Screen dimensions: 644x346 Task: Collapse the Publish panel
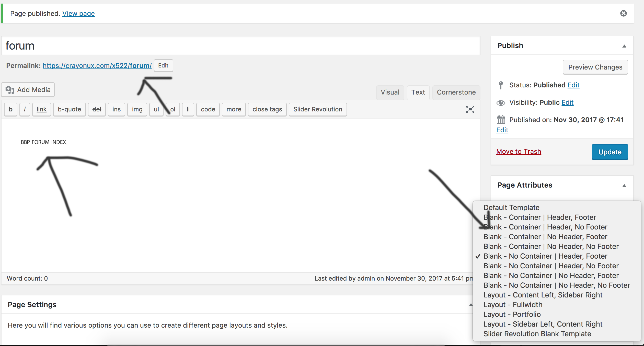pyautogui.click(x=624, y=46)
